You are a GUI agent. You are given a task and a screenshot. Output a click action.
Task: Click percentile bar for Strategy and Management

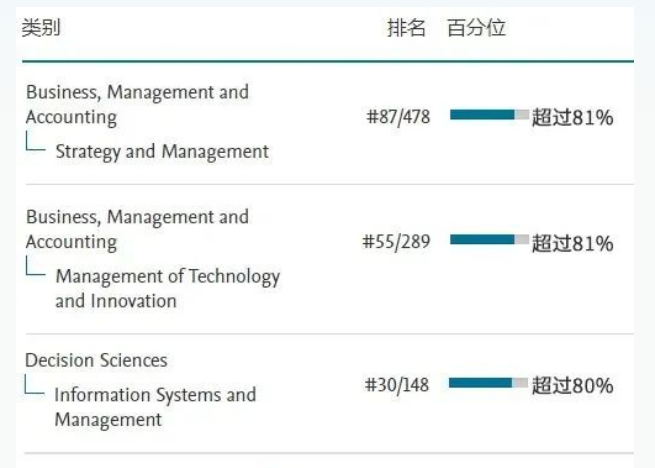tap(489, 114)
